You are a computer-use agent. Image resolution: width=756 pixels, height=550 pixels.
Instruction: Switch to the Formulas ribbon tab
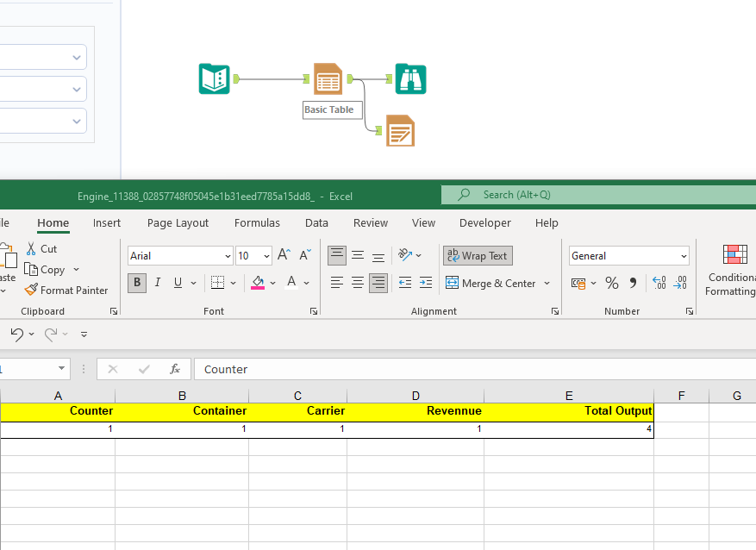(257, 222)
